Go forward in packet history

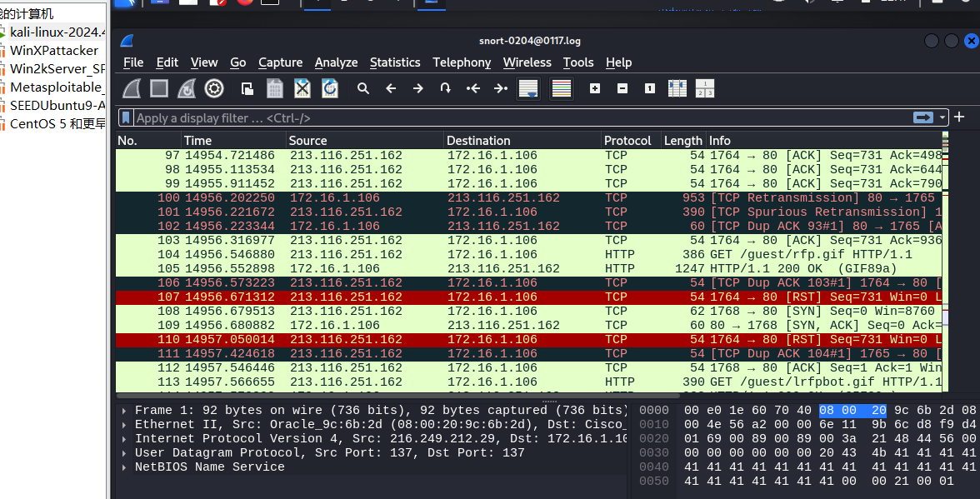point(418,88)
